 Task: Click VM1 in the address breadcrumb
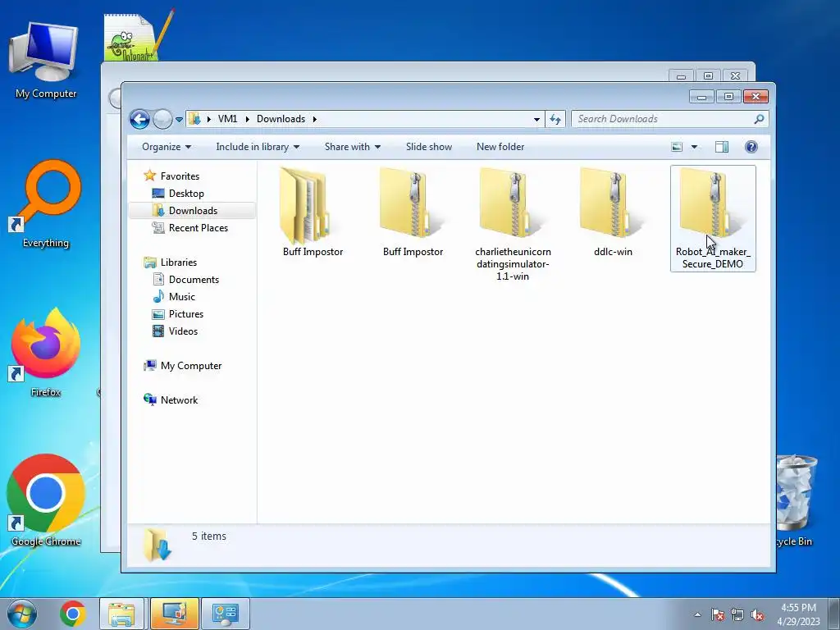227,119
